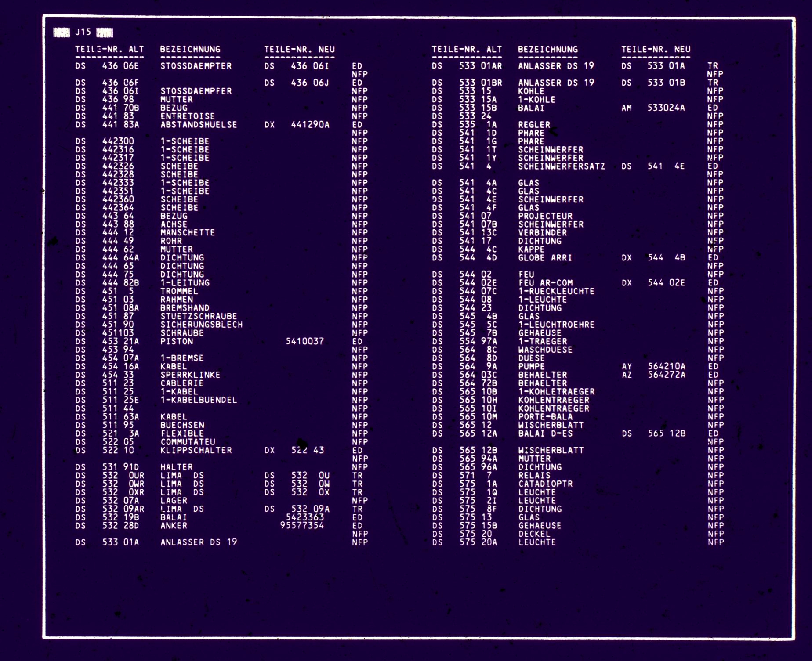The width and height of the screenshot is (812, 661).
Task: Click the CATADIOPTR description
Action: coord(545,484)
